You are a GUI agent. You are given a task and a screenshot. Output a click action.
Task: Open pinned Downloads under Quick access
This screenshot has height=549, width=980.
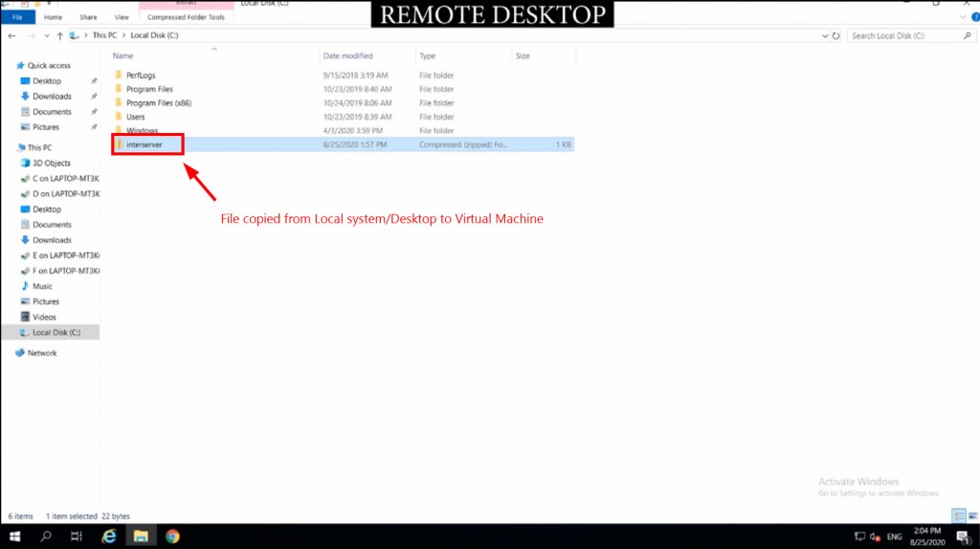(52, 97)
